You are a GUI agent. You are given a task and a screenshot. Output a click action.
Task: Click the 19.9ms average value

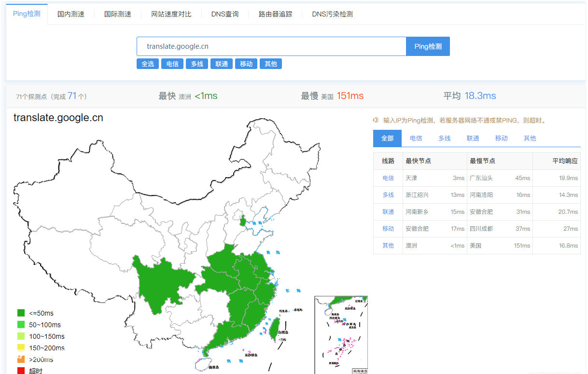tap(568, 178)
